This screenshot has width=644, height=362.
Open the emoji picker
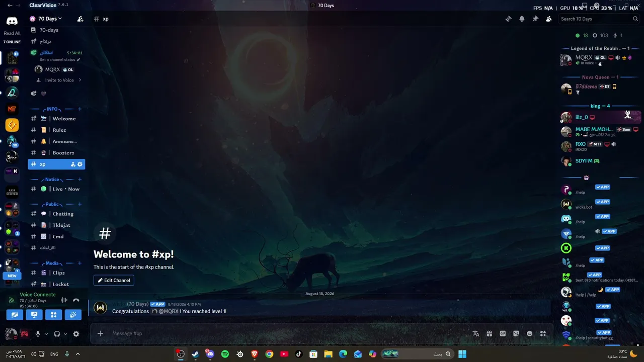pyautogui.click(x=529, y=333)
